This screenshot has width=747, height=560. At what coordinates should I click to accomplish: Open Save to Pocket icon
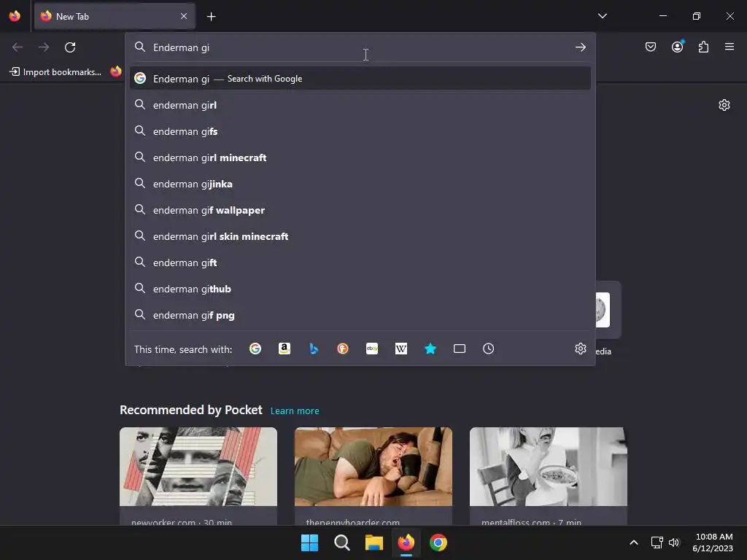click(x=650, y=47)
